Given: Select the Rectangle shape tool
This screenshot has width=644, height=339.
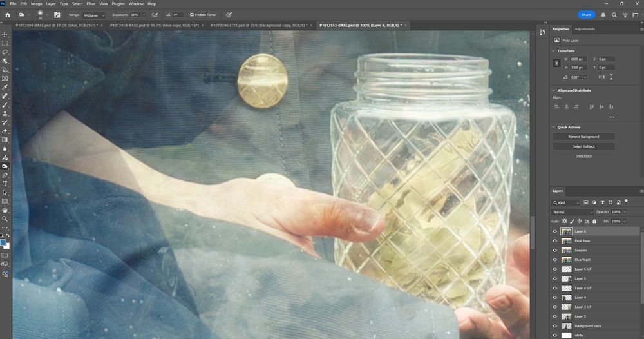Looking at the screenshot, I should click(x=5, y=201).
